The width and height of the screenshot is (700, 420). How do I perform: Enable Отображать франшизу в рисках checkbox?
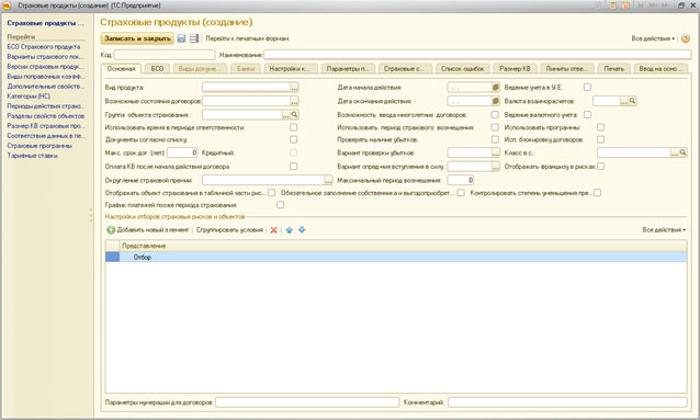[x=601, y=166]
